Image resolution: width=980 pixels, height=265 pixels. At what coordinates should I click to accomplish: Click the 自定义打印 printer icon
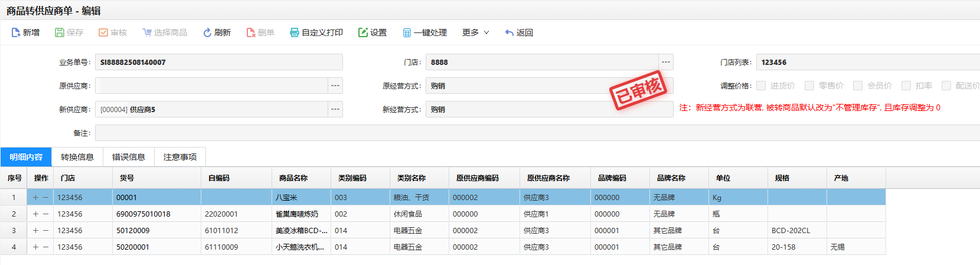[x=295, y=32]
